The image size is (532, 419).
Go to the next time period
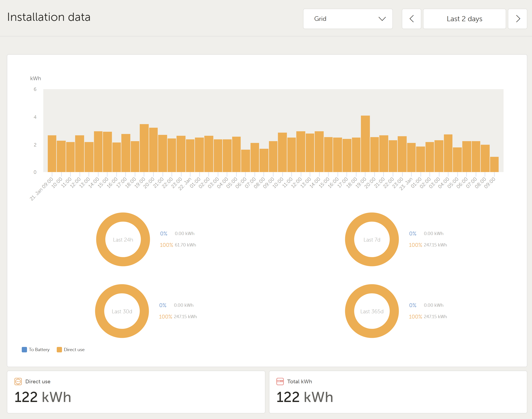click(x=517, y=19)
